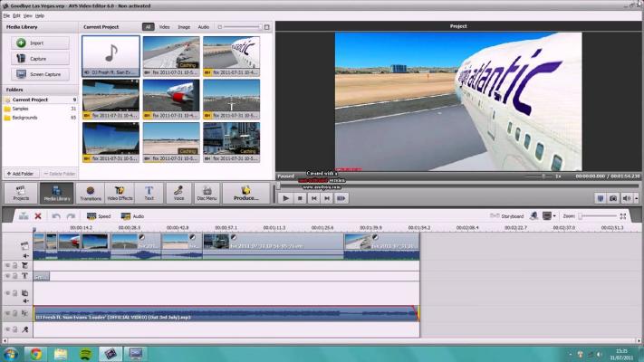The width and height of the screenshot is (644, 362).
Task: Open the Disc Menu section
Action: [207, 193]
